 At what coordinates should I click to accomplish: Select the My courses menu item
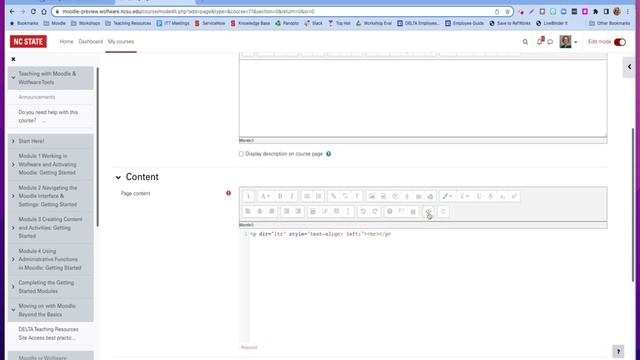pyautogui.click(x=121, y=42)
